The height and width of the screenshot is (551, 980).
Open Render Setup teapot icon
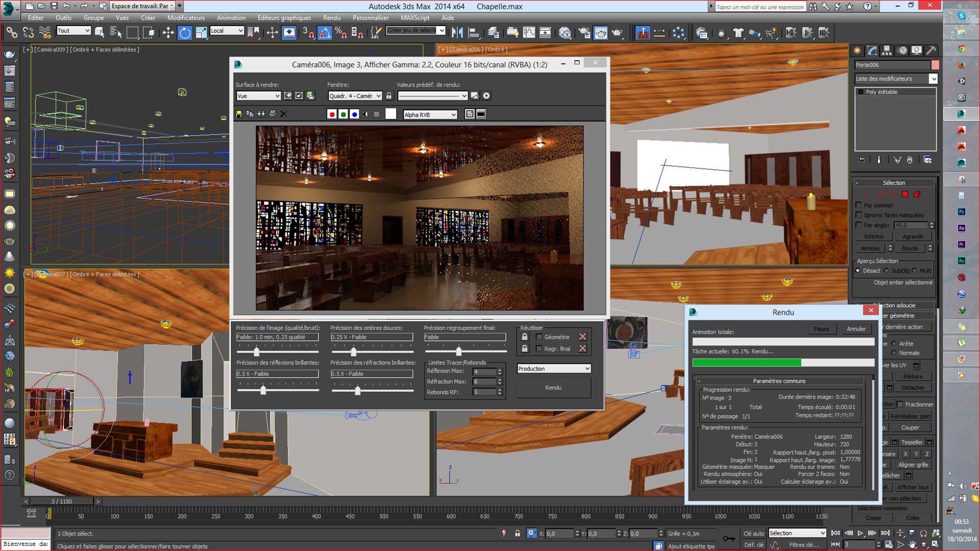pyautogui.click(x=584, y=33)
